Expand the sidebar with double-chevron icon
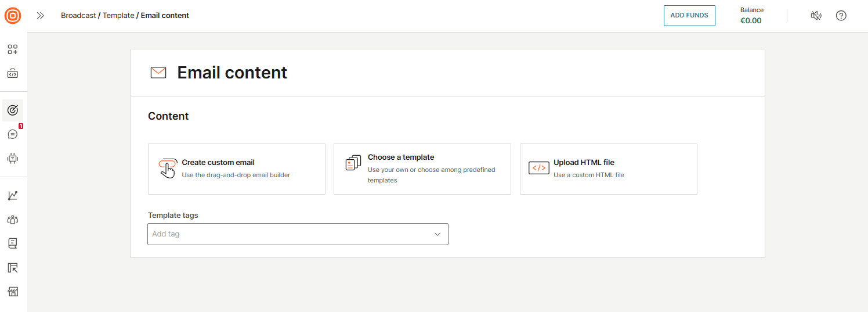Viewport: 868px width, 312px height. tap(40, 16)
